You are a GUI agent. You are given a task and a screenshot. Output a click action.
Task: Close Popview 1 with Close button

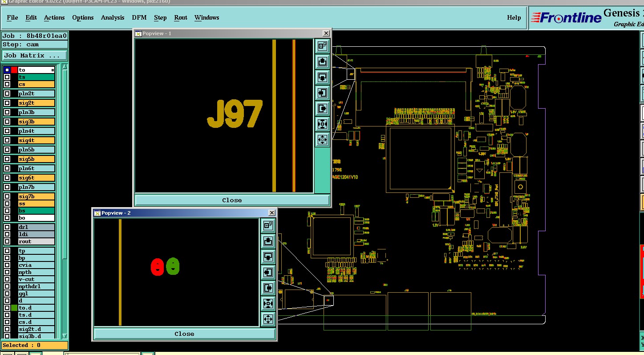coord(232,200)
